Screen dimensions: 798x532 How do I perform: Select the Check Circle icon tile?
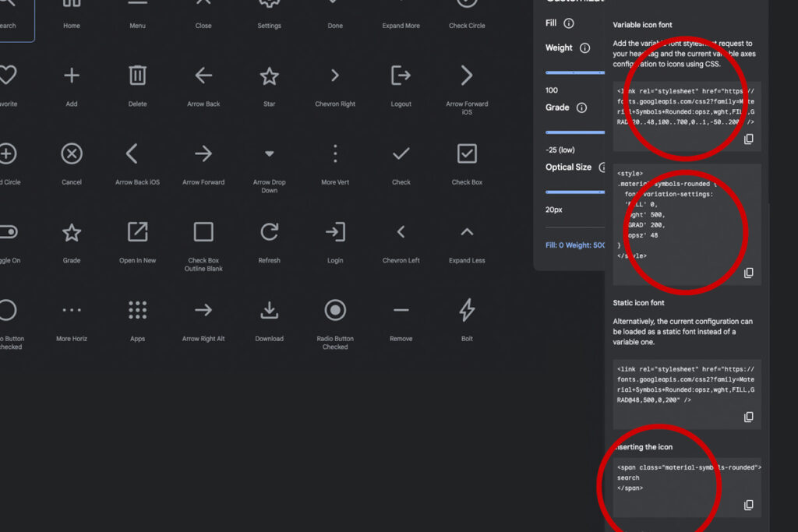467,14
